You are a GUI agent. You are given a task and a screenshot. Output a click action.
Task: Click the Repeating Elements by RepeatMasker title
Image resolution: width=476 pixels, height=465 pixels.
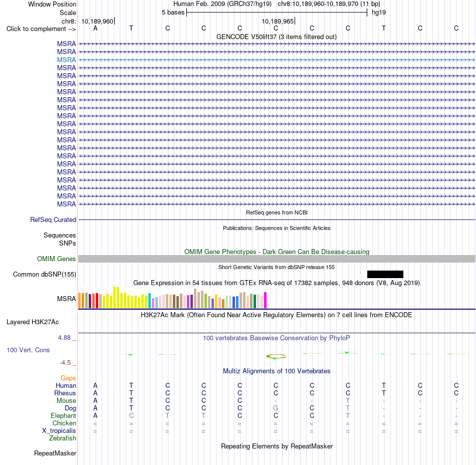277,446
